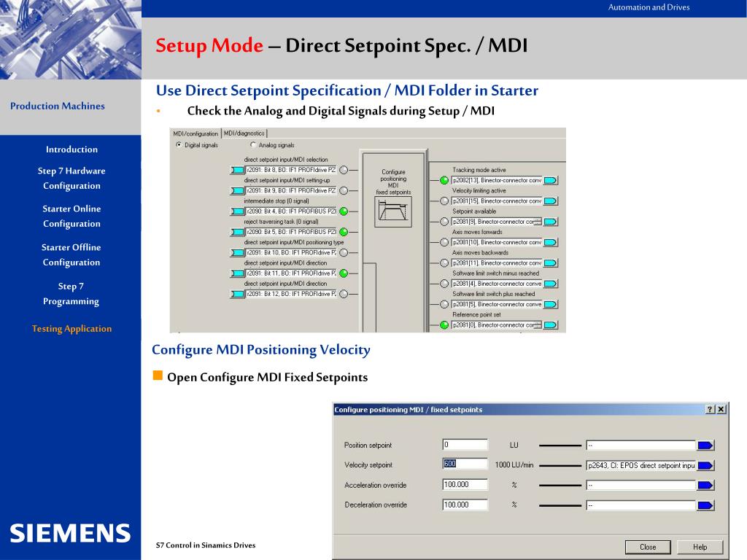This screenshot has height=560, width=747.
Task: Open signal field r2091 Bit 8 MDI selection
Action: pos(290,170)
